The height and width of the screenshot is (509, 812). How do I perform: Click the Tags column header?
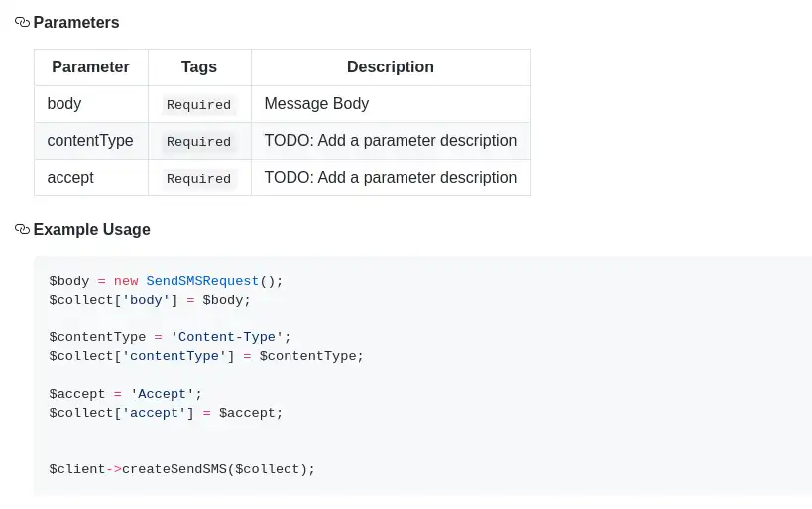tap(199, 67)
